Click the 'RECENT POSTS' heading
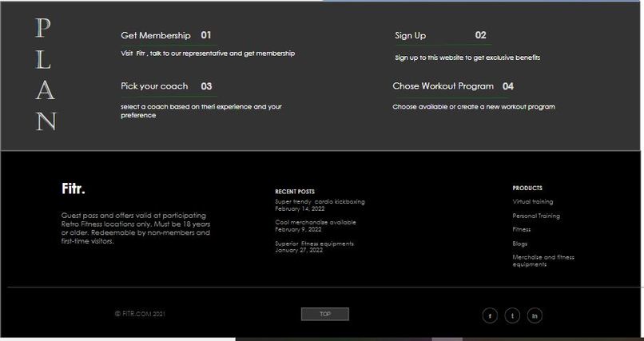 click(295, 192)
